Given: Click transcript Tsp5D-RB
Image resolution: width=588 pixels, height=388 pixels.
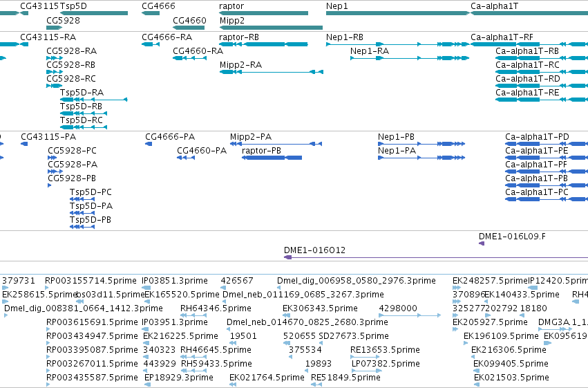Looking at the screenshot, I should click(x=81, y=107).
